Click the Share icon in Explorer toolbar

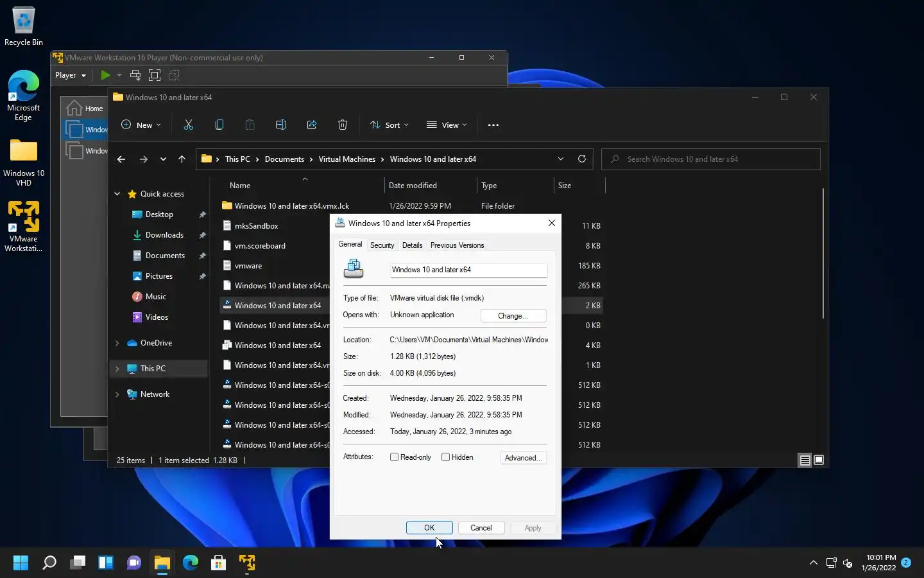point(312,125)
